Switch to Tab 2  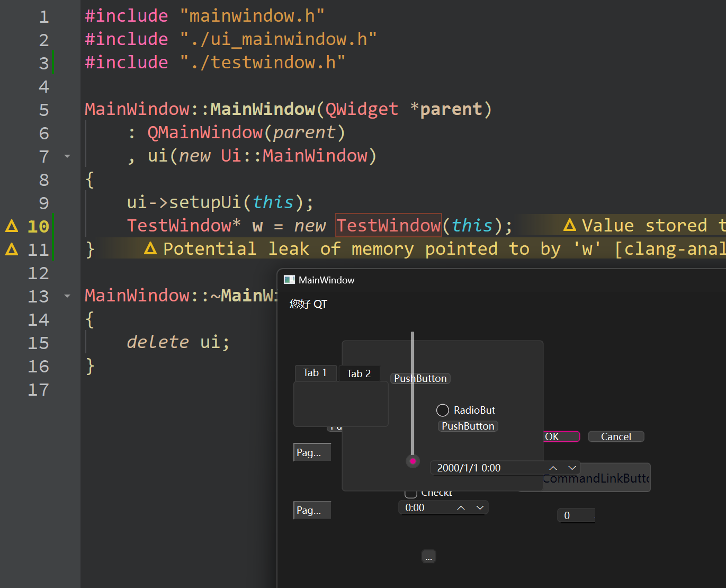click(x=358, y=373)
